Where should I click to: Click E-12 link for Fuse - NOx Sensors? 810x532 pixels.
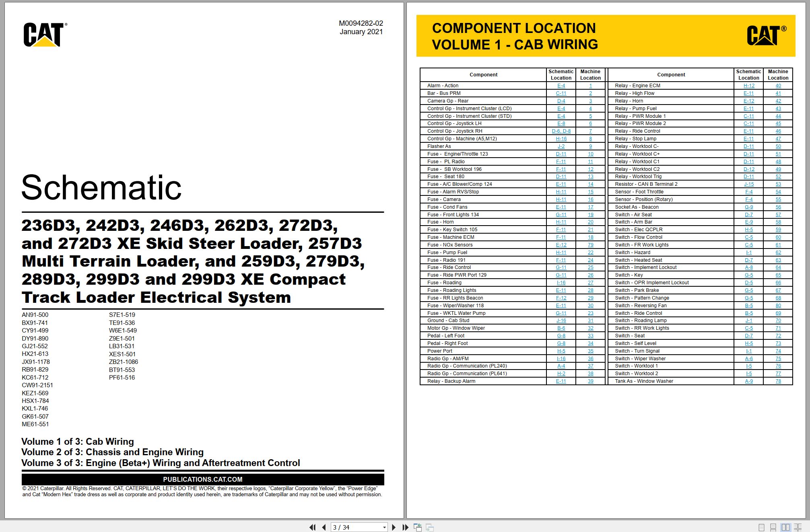tap(561, 245)
